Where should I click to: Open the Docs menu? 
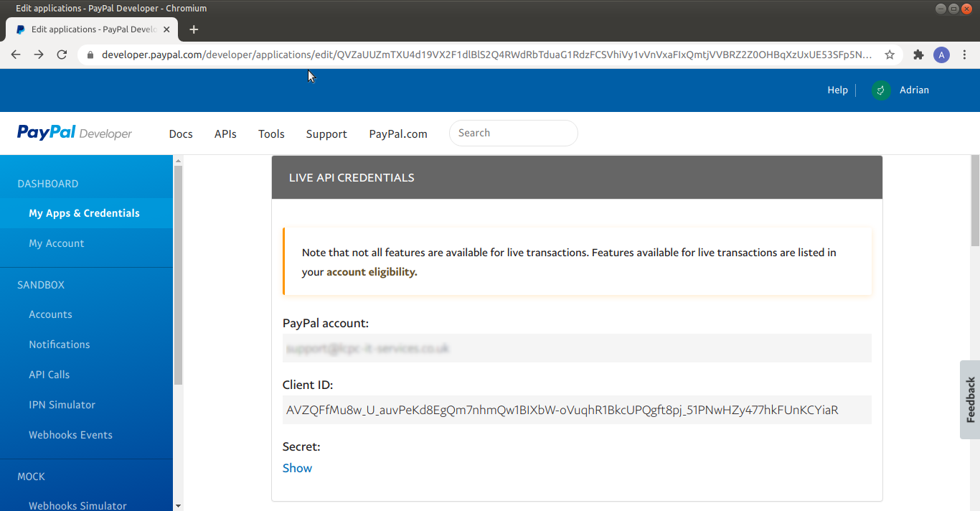[181, 134]
